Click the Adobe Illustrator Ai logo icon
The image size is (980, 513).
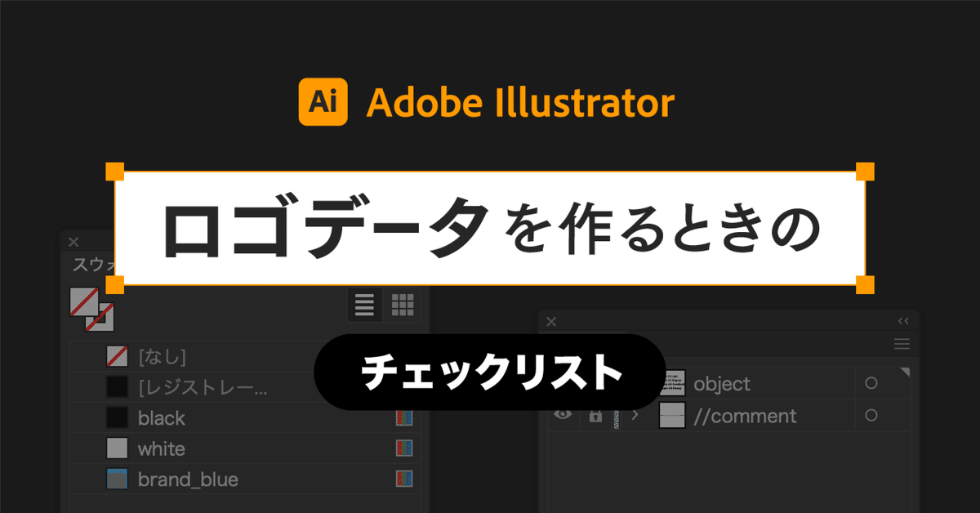tap(323, 101)
